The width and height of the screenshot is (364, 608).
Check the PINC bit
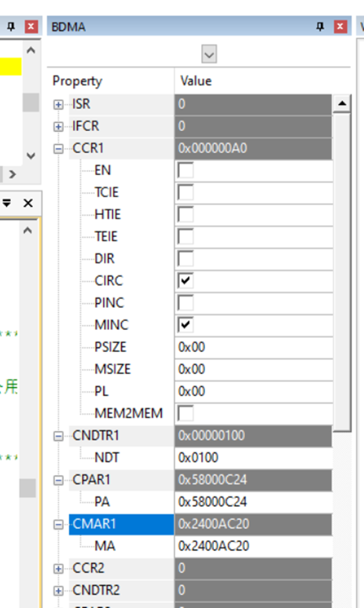point(185,303)
